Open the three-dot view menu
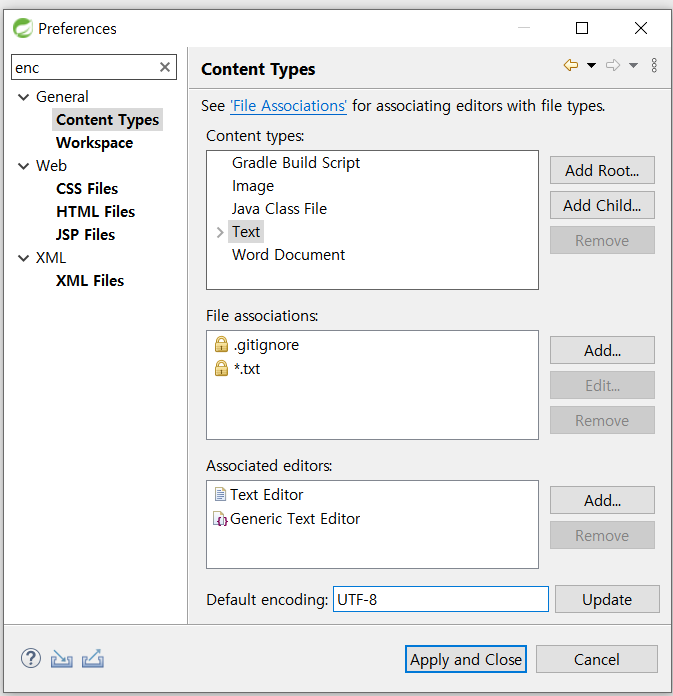Viewport: 673px width, 696px height. coord(654,66)
